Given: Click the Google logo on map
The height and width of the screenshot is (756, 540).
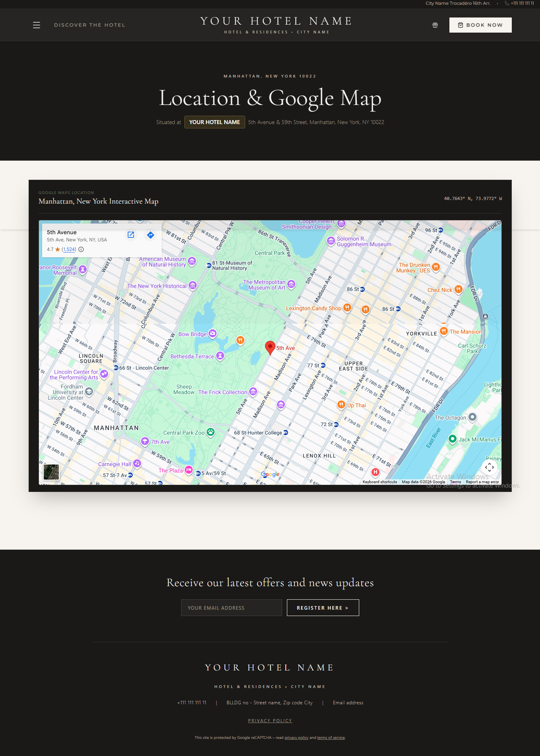Looking at the screenshot, I should [x=270, y=474].
